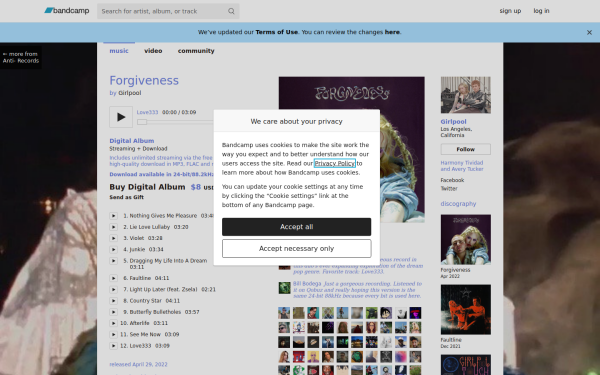This screenshot has width=600, height=375.
Task: Play track 7 Light Up Later
Action: (113, 289)
